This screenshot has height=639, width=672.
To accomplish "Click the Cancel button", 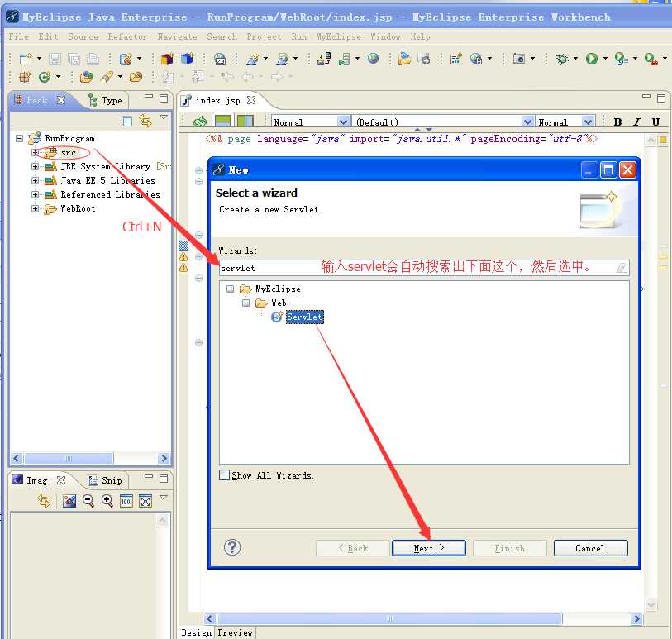I will [590, 548].
